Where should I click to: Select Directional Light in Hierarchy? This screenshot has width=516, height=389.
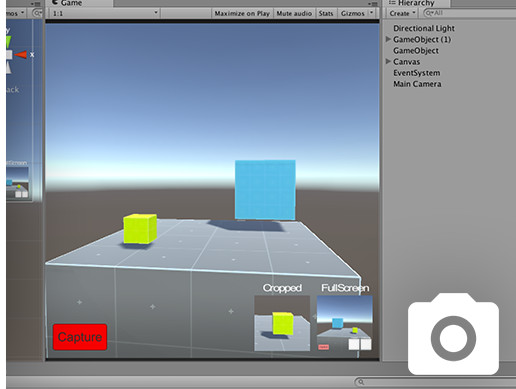click(424, 28)
